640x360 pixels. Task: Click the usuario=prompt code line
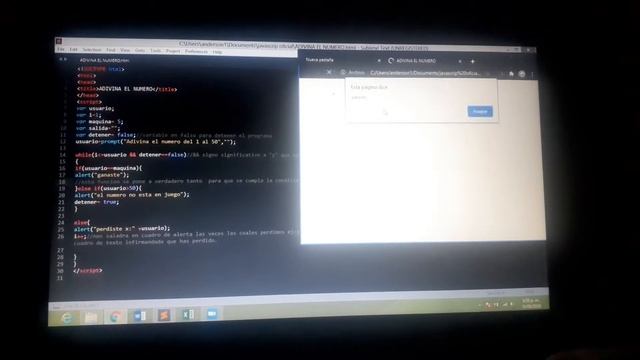point(156,142)
